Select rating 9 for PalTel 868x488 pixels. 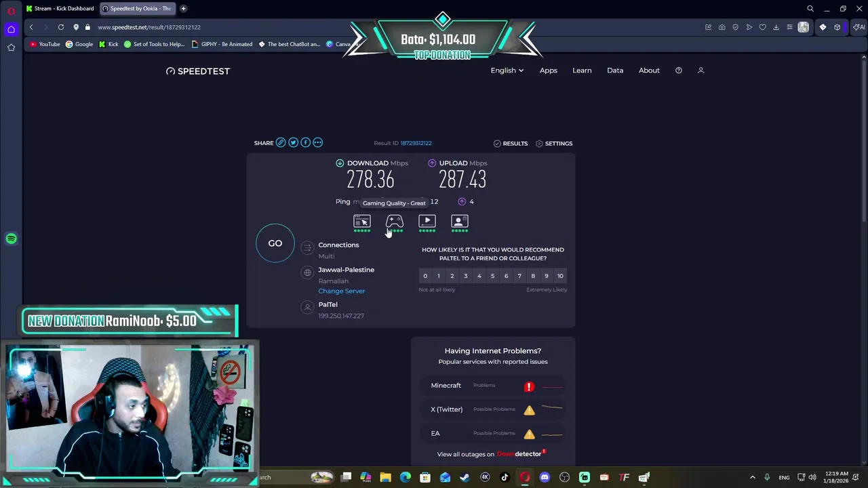[547, 276]
